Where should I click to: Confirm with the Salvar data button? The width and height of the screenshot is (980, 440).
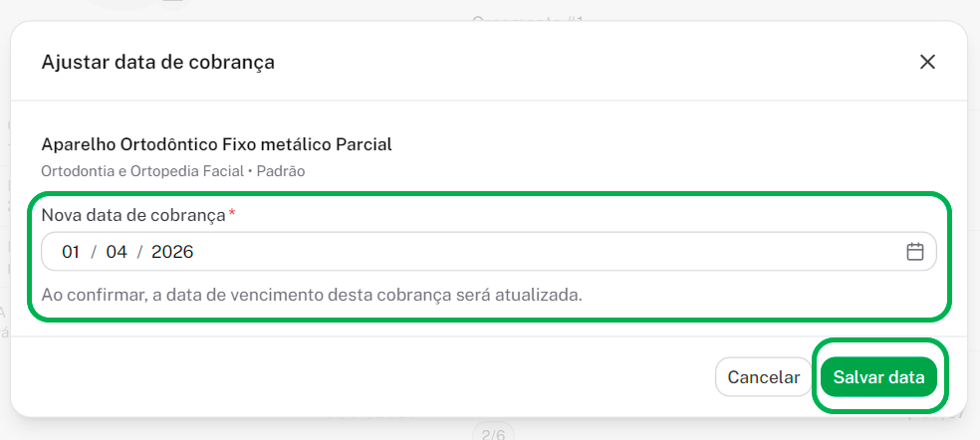click(x=878, y=377)
